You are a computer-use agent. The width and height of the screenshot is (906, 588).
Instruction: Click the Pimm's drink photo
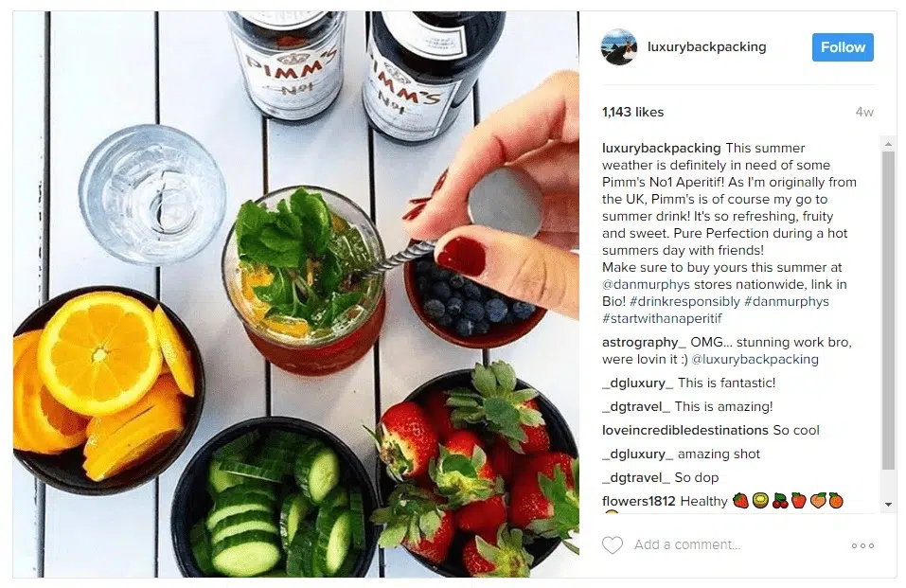click(295, 294)
